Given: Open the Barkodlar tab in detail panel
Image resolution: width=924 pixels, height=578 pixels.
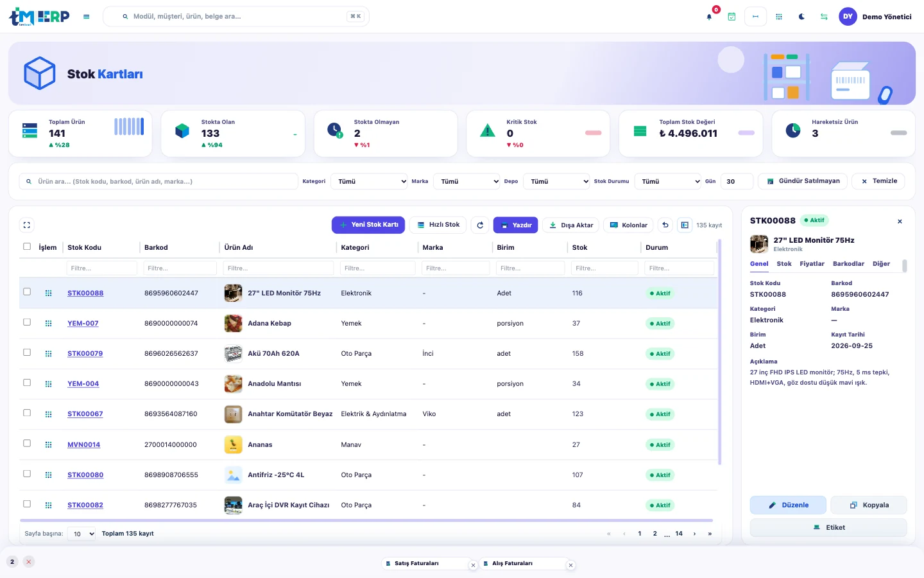Looking at the screenshot, I should click(x=848, y=264).
